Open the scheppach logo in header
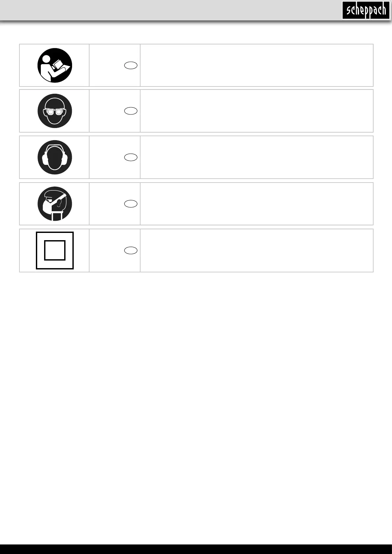 tap(366, 11)
